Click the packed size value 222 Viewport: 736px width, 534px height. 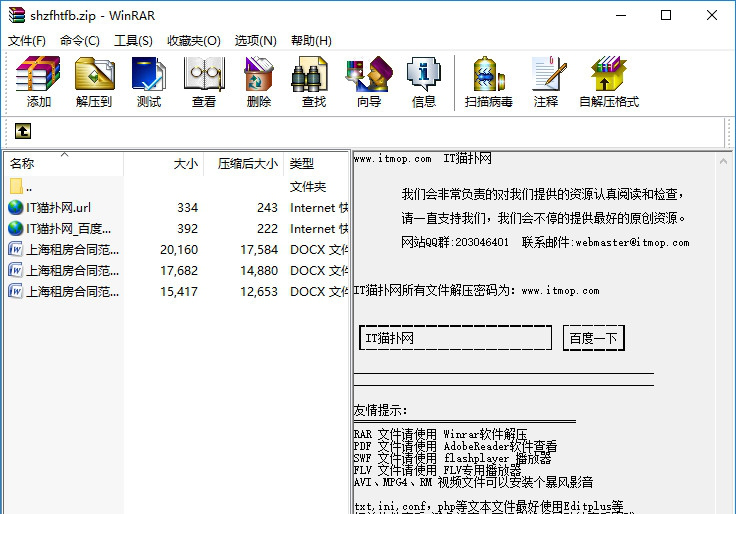pos(268,229)
